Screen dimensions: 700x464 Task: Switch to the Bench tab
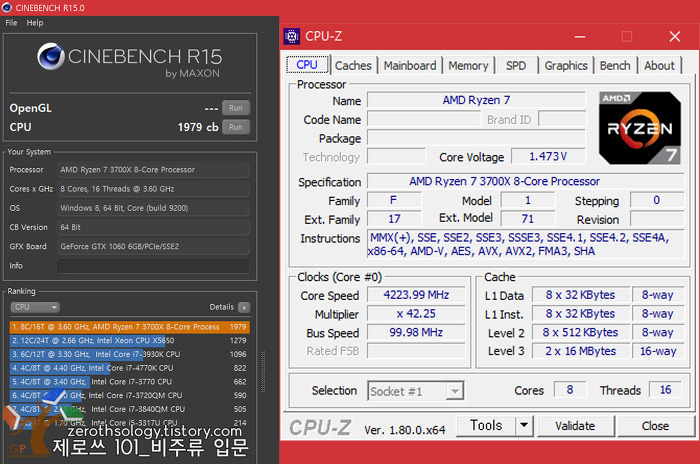tap(615, 66)
